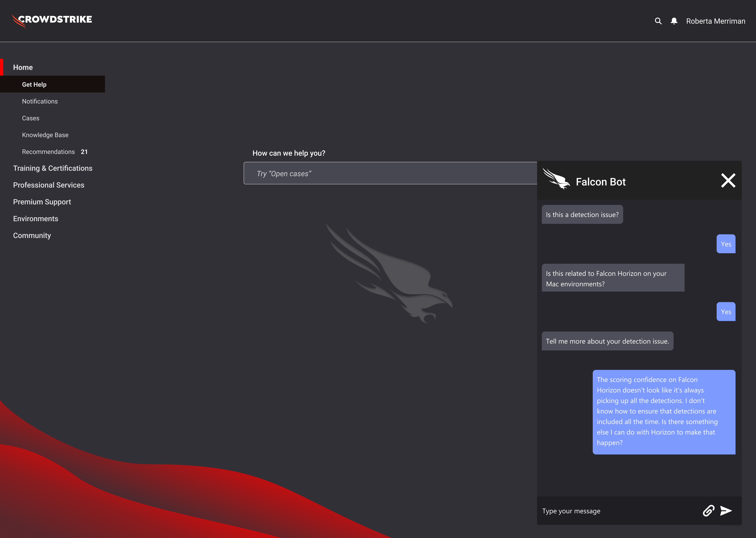
Task: Open the search magnifier icon
Action: (x=658, y=21)
